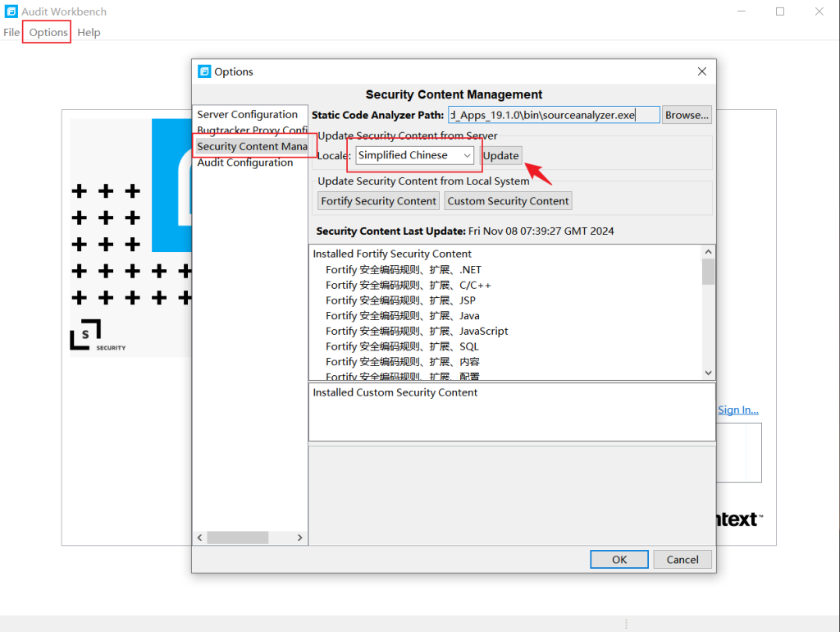
Task: Click right arrow of options list scrollbar
Action: point(300,537)
